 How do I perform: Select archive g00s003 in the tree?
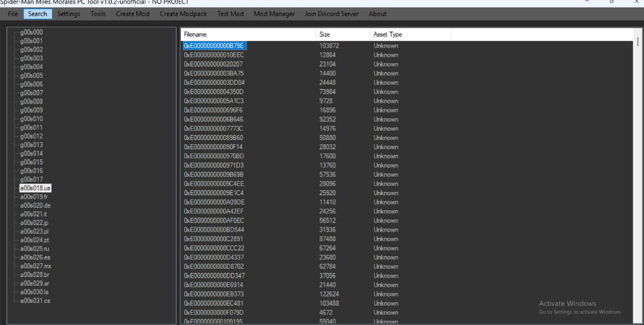point(31,58)
